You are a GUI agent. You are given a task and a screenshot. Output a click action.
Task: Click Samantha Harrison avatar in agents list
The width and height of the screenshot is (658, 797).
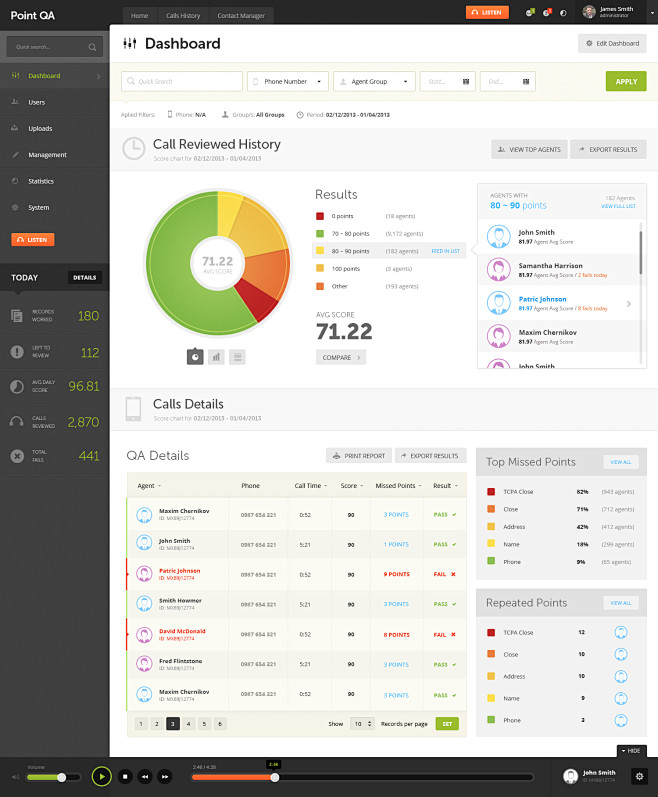click(x=498, y=269)
